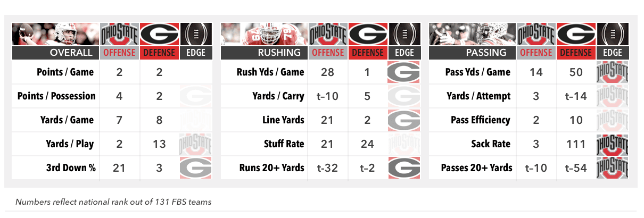Click Ohio State edge logo for Yards / Play
This screenshot has width=644, height=218.
point(196,144)
